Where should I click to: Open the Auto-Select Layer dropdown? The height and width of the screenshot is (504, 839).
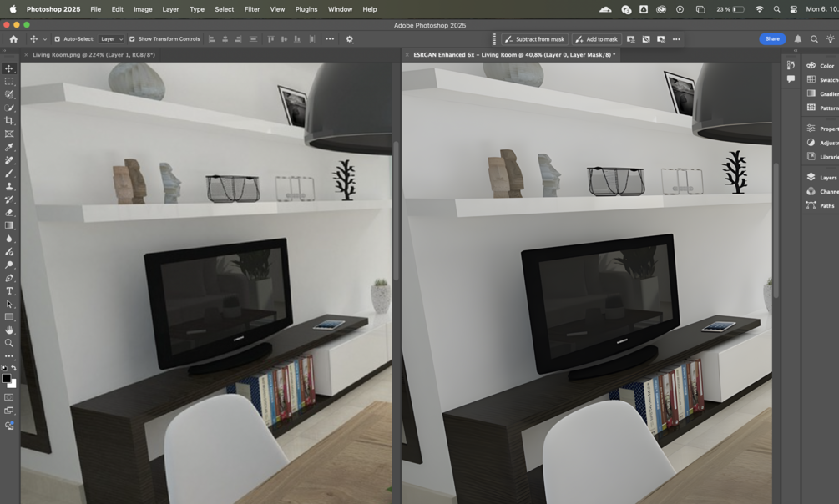pyautogui.click(x=111, y=39)
